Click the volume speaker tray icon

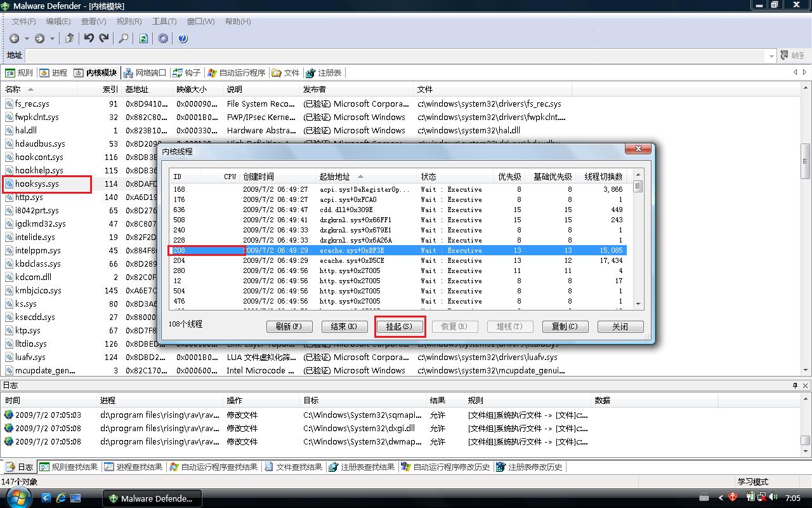point(773,498)
